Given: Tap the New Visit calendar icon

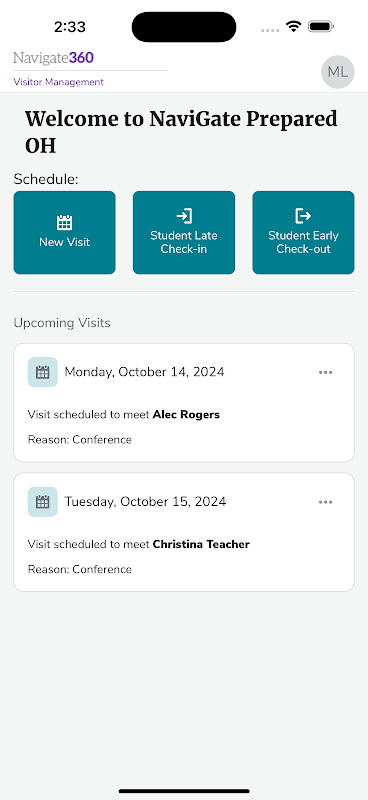Looking at the screenshot, I should coord(64,222).
